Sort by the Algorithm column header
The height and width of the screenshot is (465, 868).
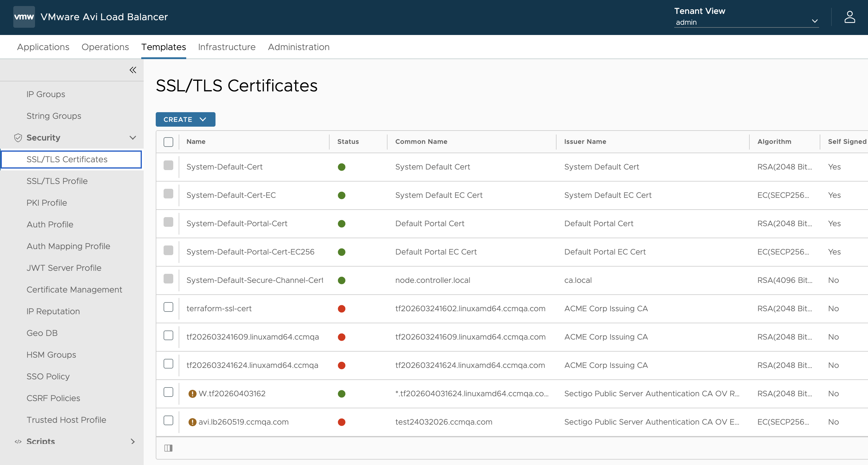pos(774,142)
